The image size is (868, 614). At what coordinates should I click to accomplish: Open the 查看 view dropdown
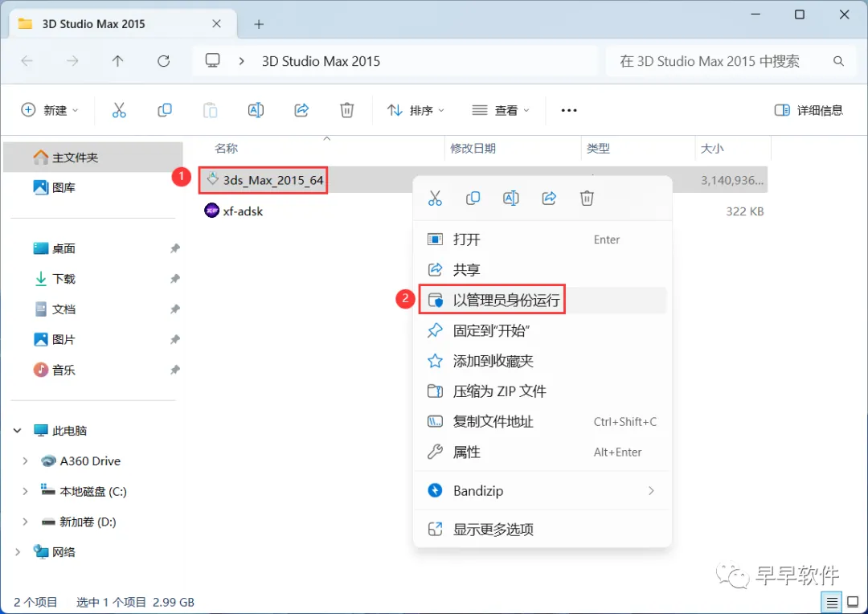[501, 110]
